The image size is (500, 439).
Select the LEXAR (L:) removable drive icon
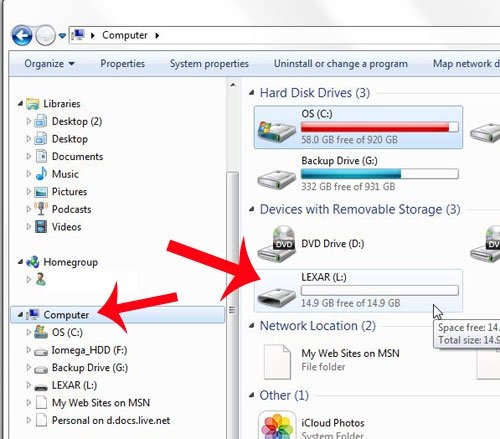click(x=276, y=297)
